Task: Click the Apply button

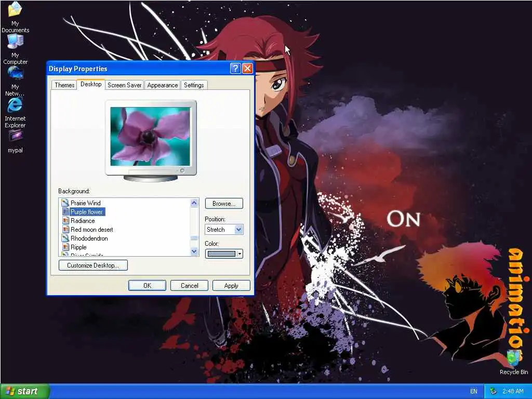Action: click(x=231, y=286)
